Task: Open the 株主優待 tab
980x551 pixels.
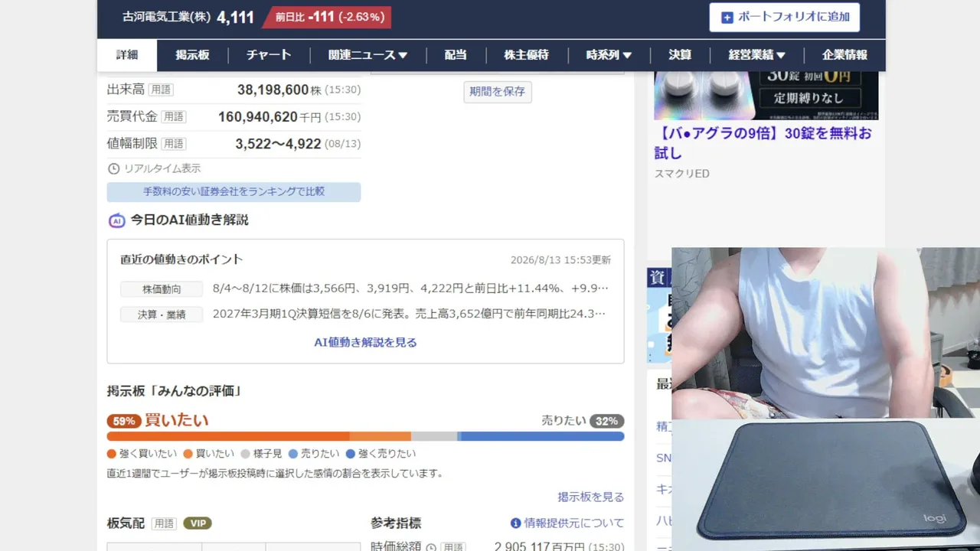Action: [x=526, y=55]
